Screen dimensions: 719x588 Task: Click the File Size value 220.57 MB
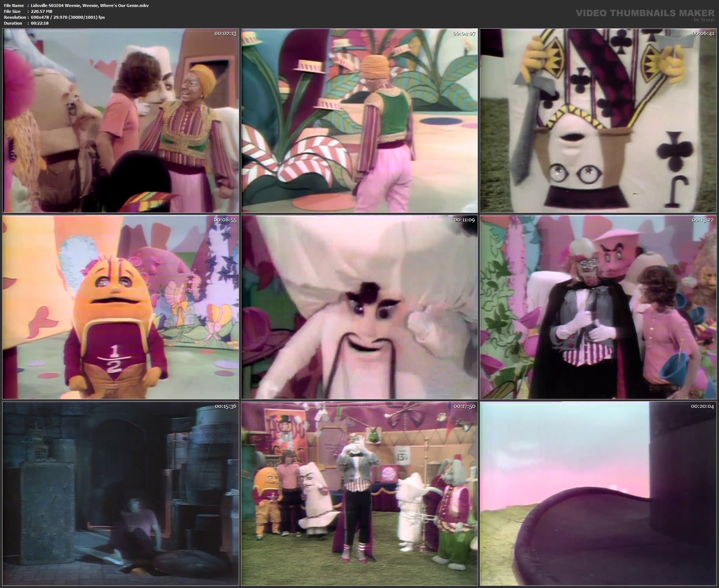coord(42,11)
